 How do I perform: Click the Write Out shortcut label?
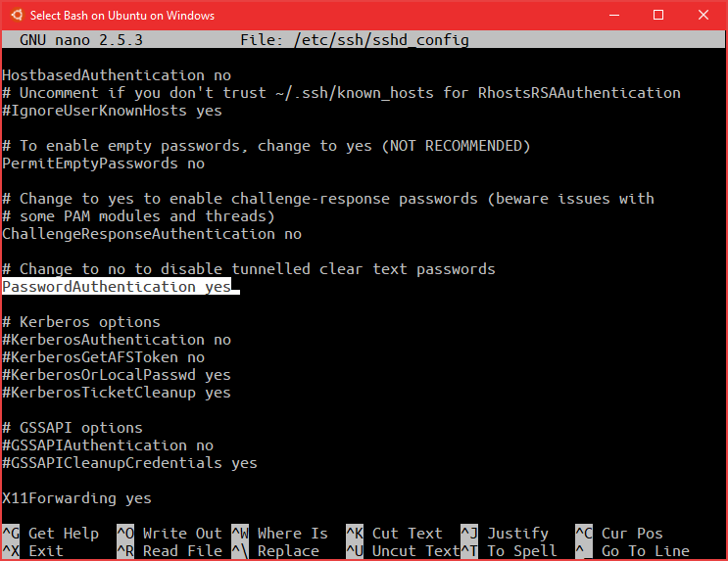pos(182,534)
